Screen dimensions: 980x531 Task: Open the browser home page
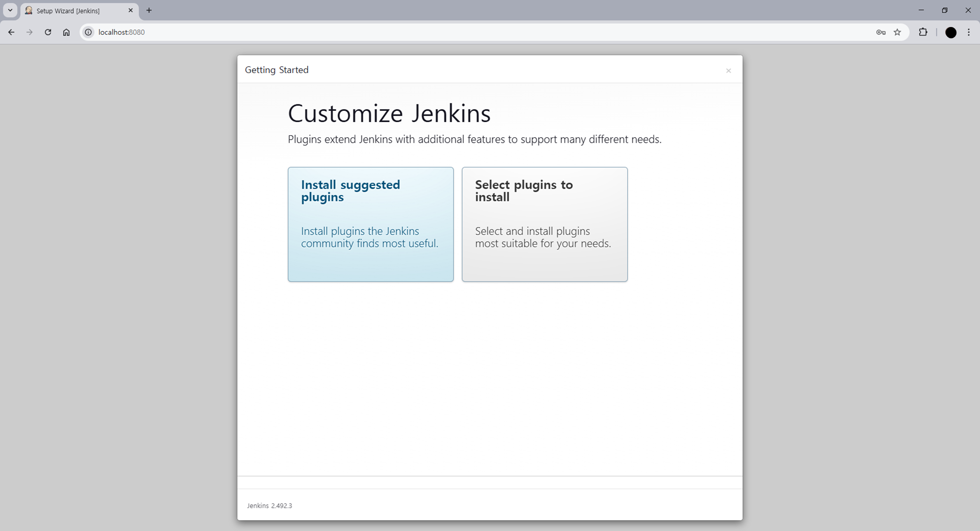(x=66, y=32)
